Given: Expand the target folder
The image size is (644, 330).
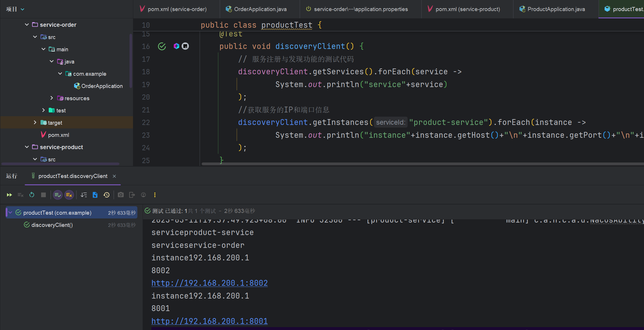Looking at the screenshot, I should tap(35, 123).
